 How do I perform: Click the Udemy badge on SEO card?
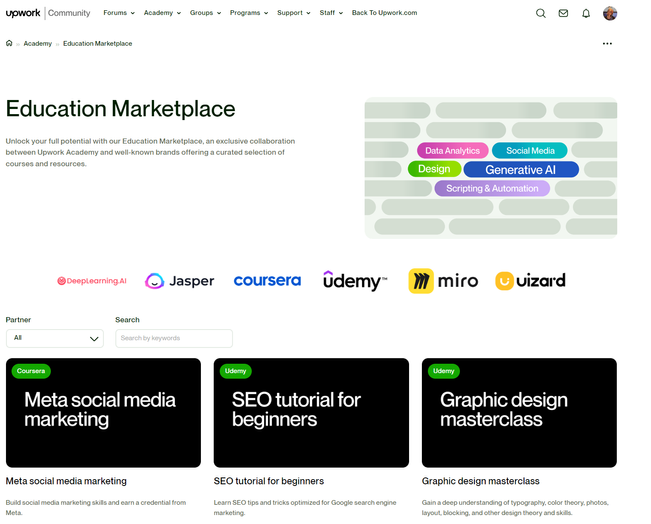pyautogui.click(x=235, y=371)
